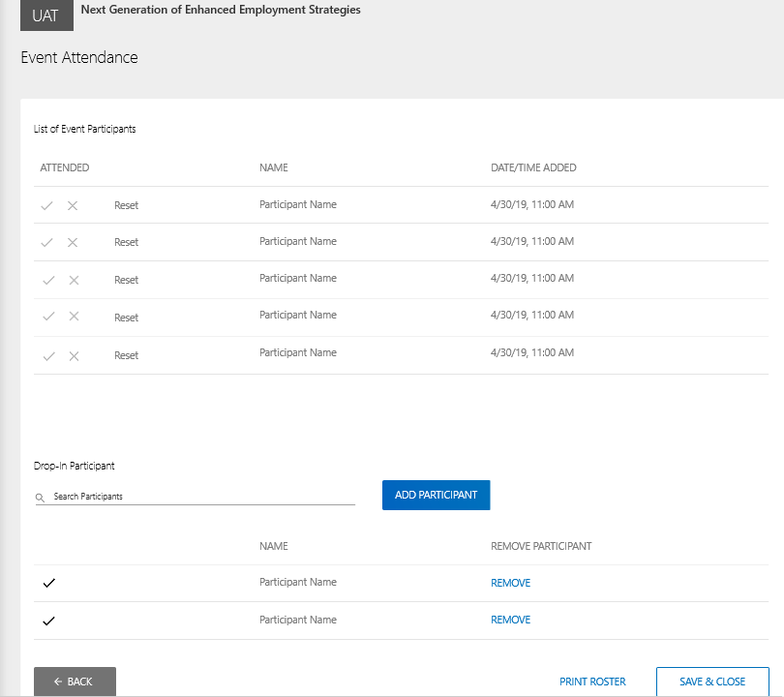Toggle checkmark for second drop-in participant
This screenshot has width=784, height=697.
(49, 621)
